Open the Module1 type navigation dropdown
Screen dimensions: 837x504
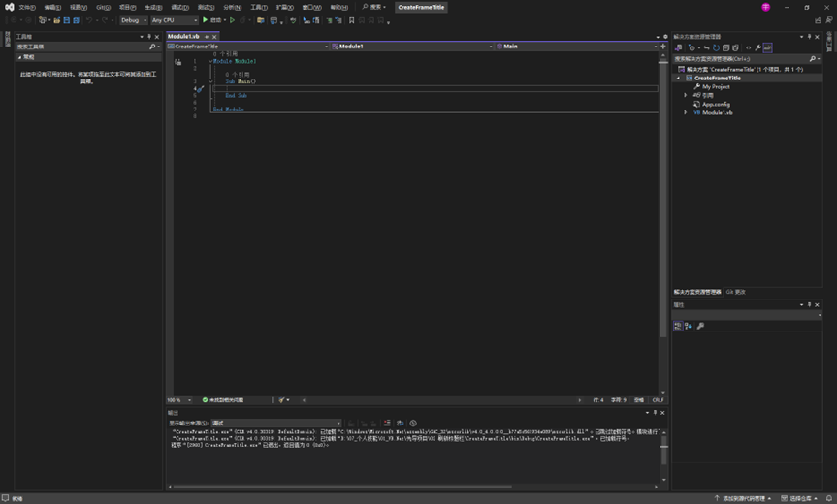pyautogui.click(x=411, y=47)
